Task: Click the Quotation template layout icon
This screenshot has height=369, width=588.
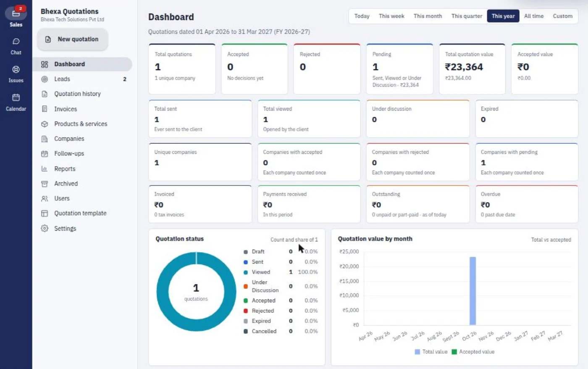Action: click(x=45, y=213)
